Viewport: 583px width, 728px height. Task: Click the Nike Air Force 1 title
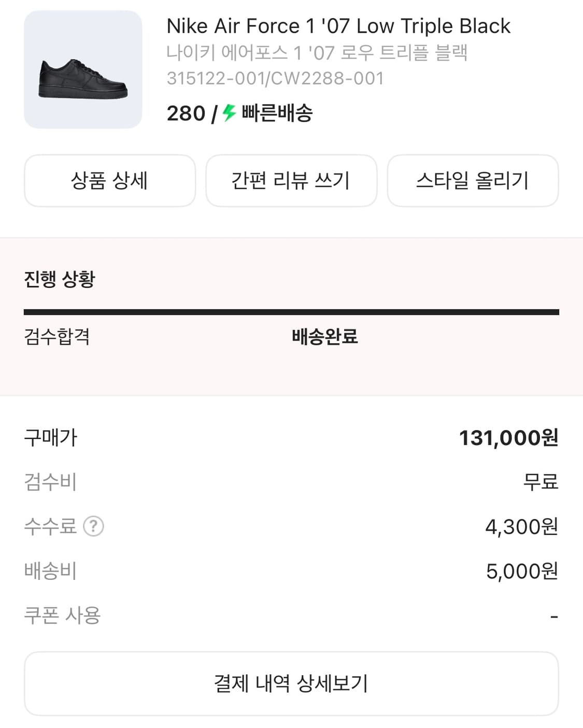click(338, 26)
